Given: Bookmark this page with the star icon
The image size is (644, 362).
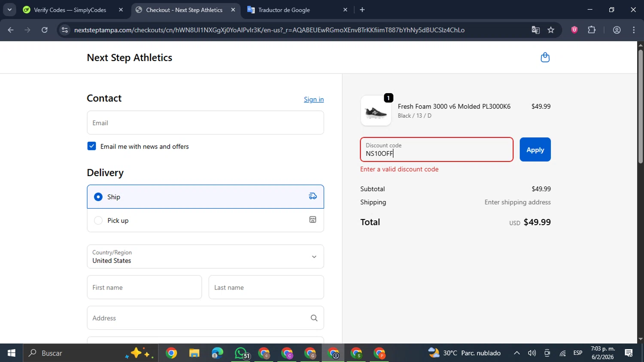Looking at the screenshot, I should click(551, 30).
